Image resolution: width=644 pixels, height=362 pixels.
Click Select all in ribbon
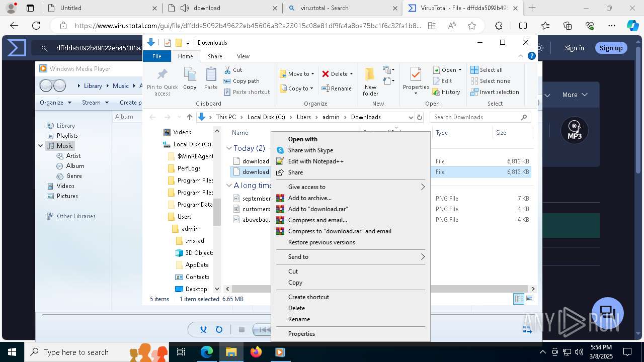pos(487,70)
